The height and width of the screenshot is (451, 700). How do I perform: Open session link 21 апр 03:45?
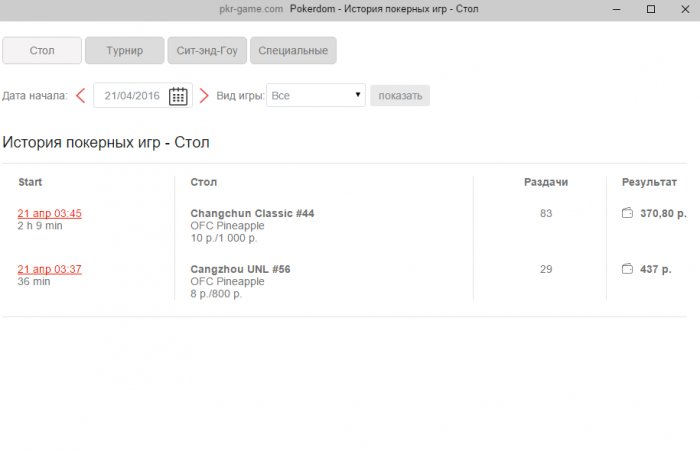point(50,213)
